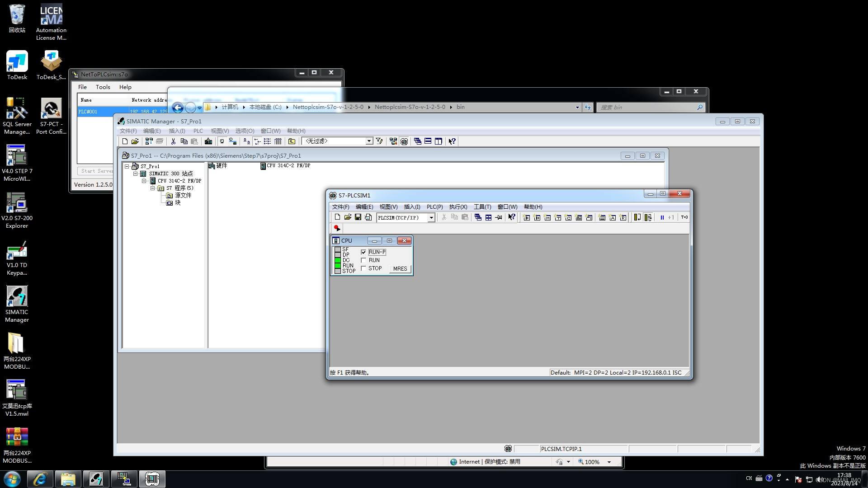Toggle the RUN-P checkbox in CPU window
Viewport: 868px width, 488px height.
(363, 252)
